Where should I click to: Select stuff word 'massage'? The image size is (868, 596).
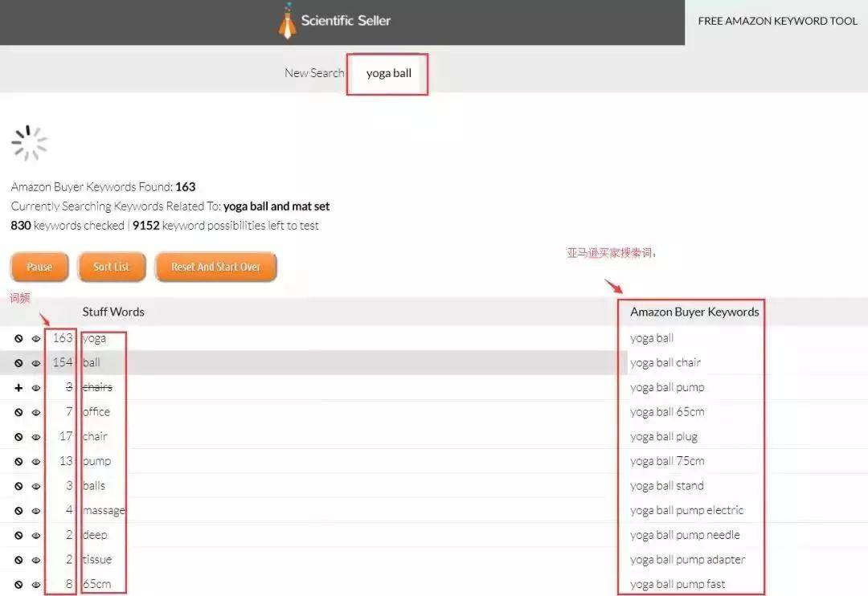click(104, 510)
